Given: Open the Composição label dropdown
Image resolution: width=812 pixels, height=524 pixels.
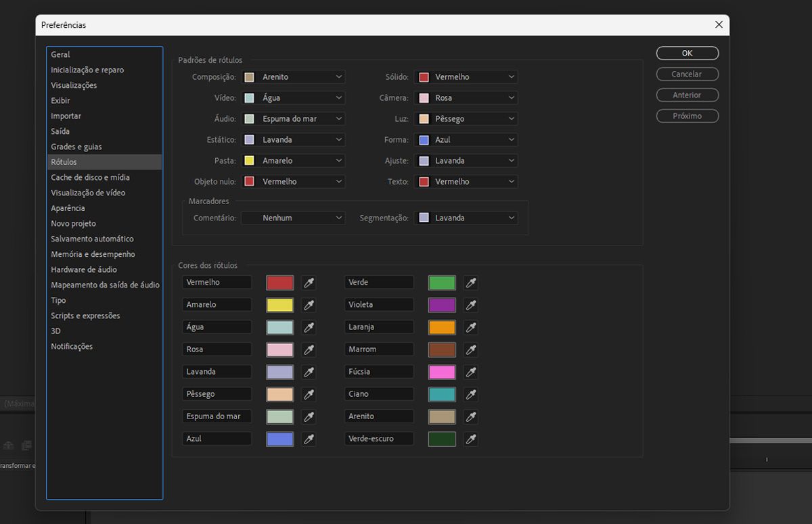Looking at the screenshot, I should pyautogui.click(x=293, y=77).
